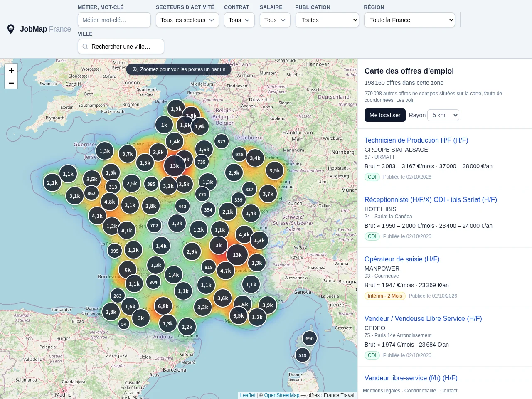532x399 pixels.
Task: Open the Rayon 5 km dropdown
Action: pos(443,115)
